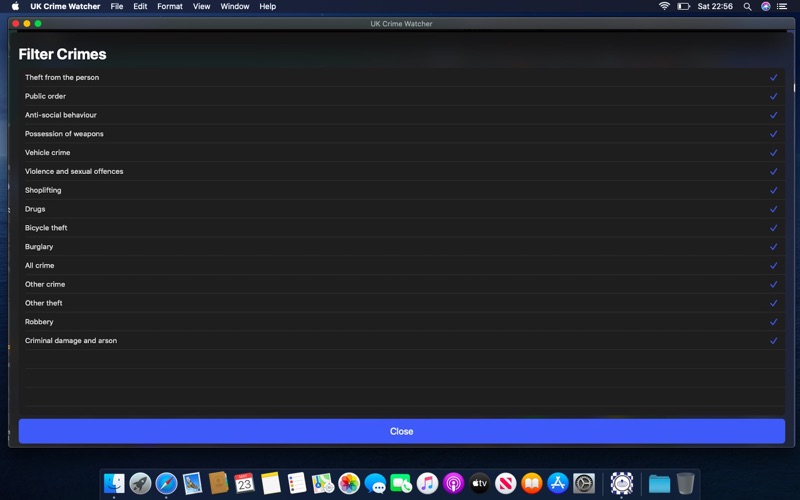Uncheck Possession of weapons checkmark
The height and width of the screenshot is (500, 800).
click(773, 134)
